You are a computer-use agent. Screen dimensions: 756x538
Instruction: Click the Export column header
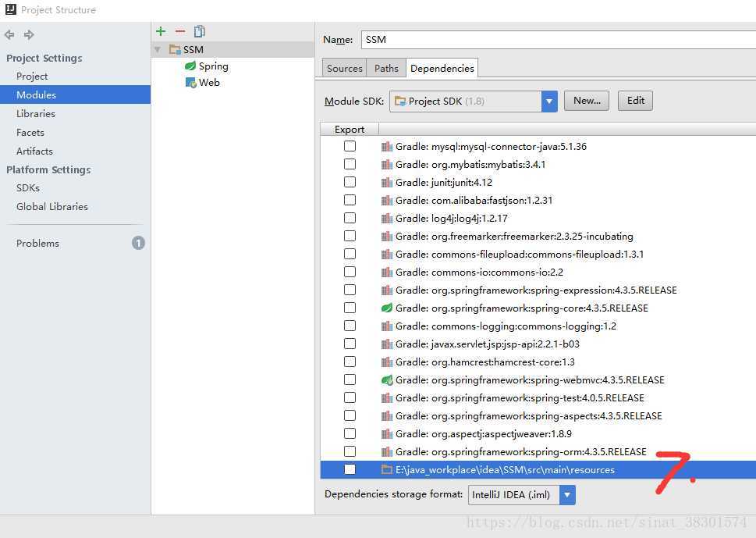pyautogui.click(x=350, y=130)
